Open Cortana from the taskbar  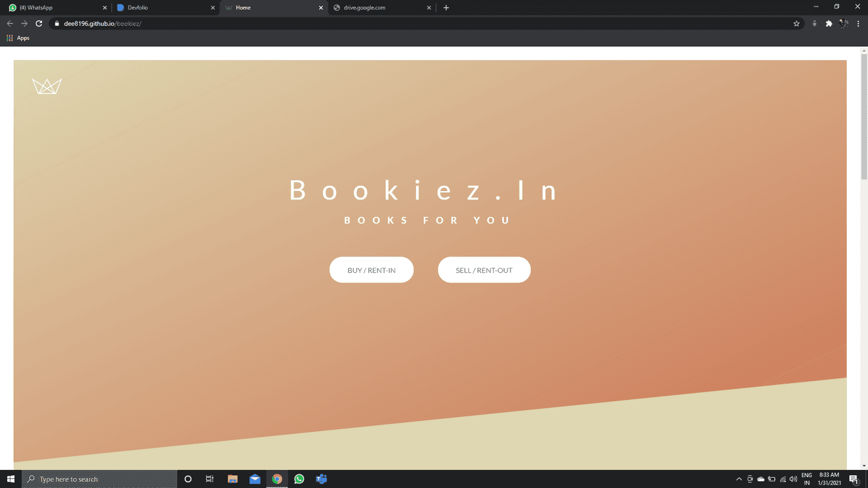188,479
